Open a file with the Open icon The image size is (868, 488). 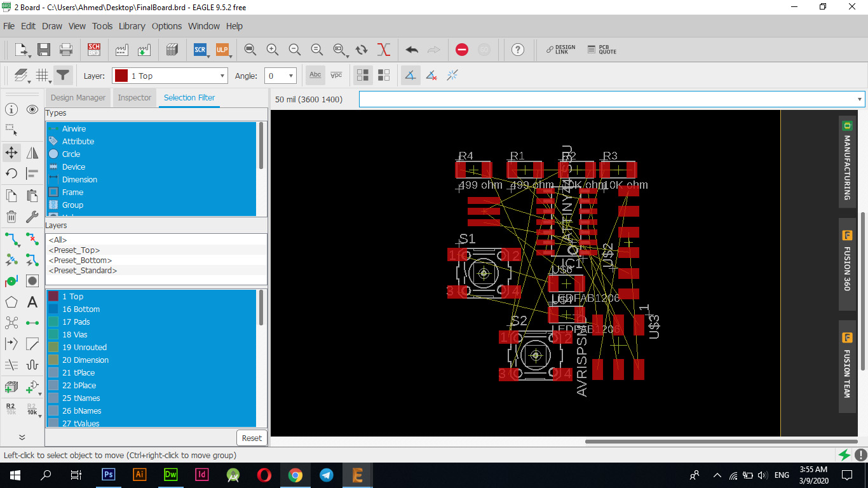coord(22,50)
